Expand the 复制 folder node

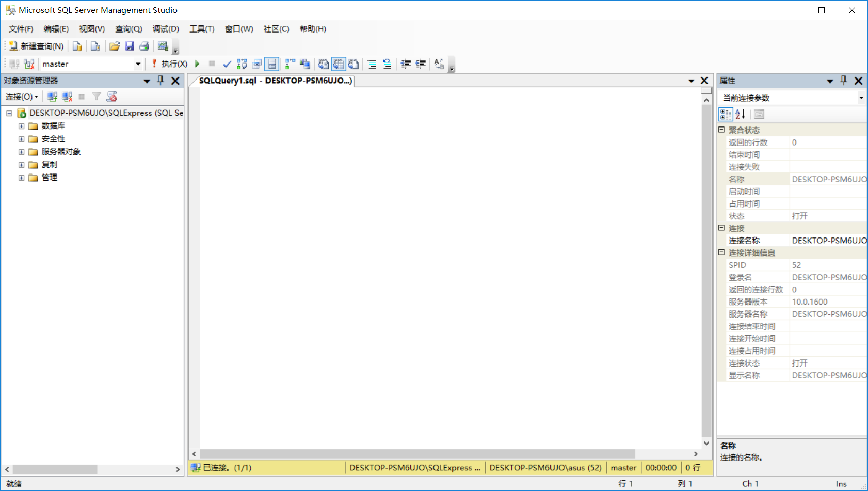(21, 165)
